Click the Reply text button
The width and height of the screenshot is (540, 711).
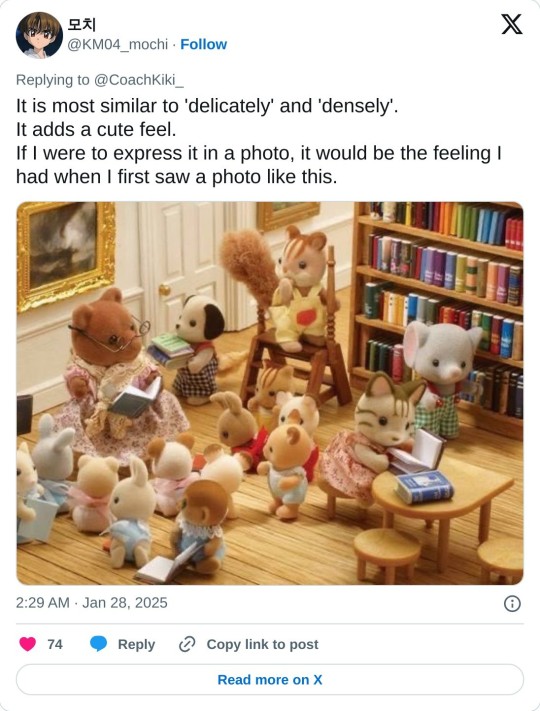coord(136,644)
